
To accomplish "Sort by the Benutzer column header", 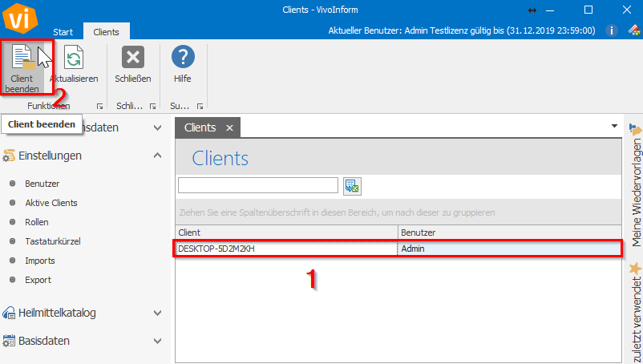I will click(510, 233).
